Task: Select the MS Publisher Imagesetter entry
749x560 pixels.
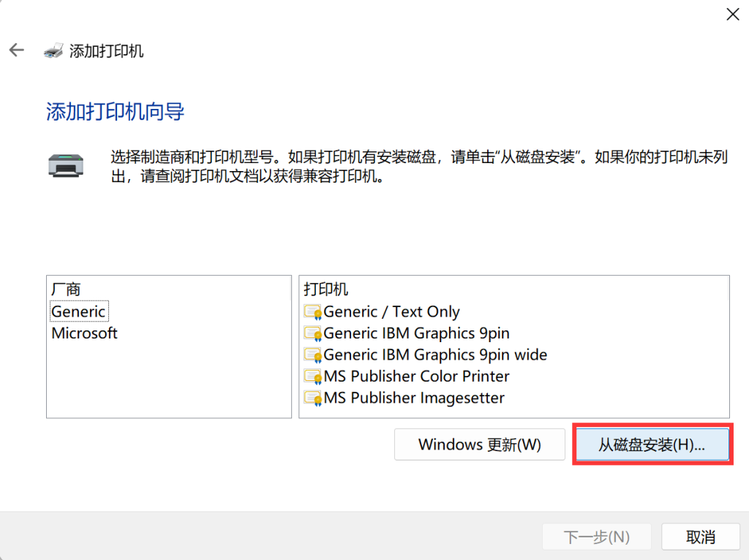Action: [x=414, y=398]
